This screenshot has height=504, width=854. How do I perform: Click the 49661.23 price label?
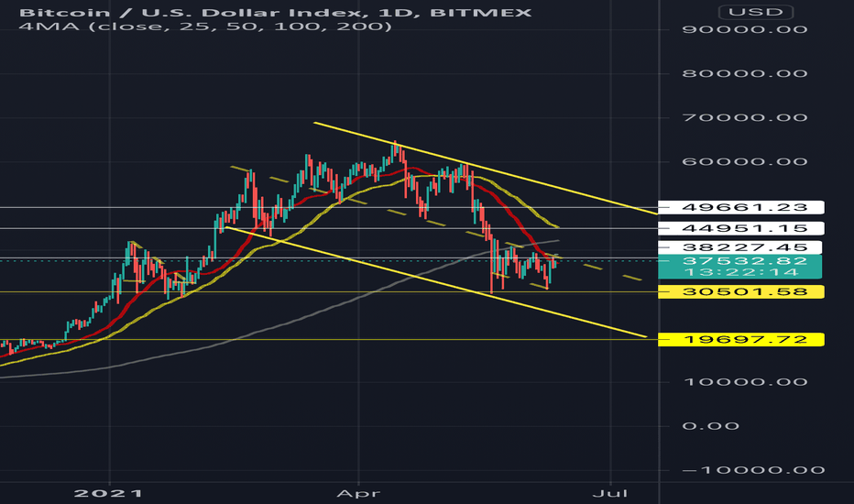click(x=741, y=208)
